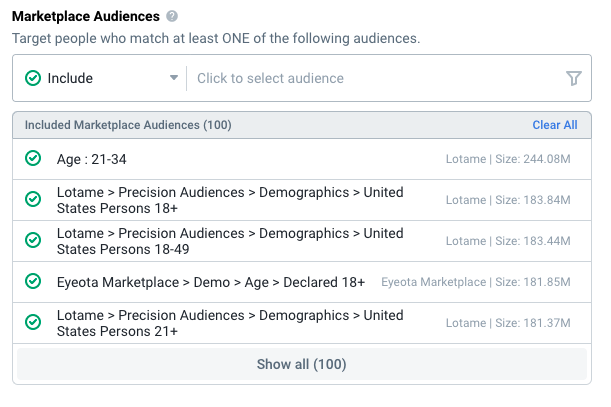This screenshot has height=407, width=611.
Task: Select the Lotame Persons 18-49 audience text
Action: (x=230, y=241)
